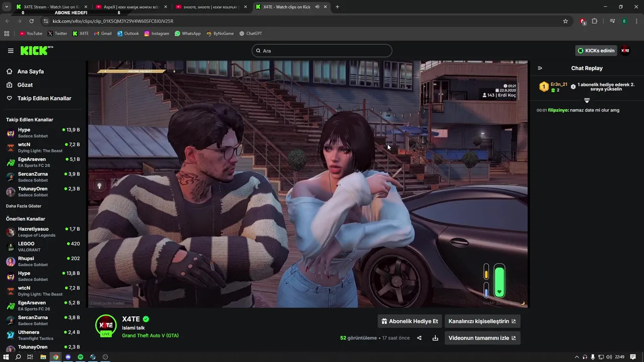
Task: Click Videonun tamamını izle button
Action: pyautogui.click(x=482, y=338)
